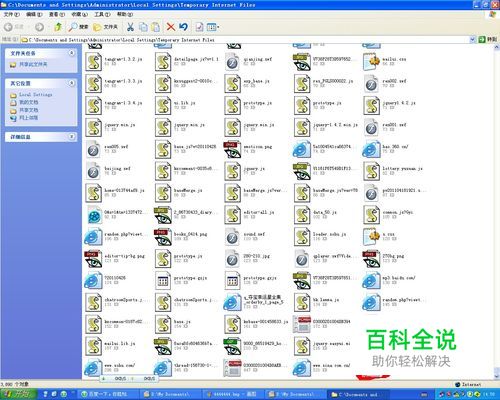This screenshot has height=400, width=500.
Task: Select the emoticon.png image file icon
Action: (x=232, y=149)
